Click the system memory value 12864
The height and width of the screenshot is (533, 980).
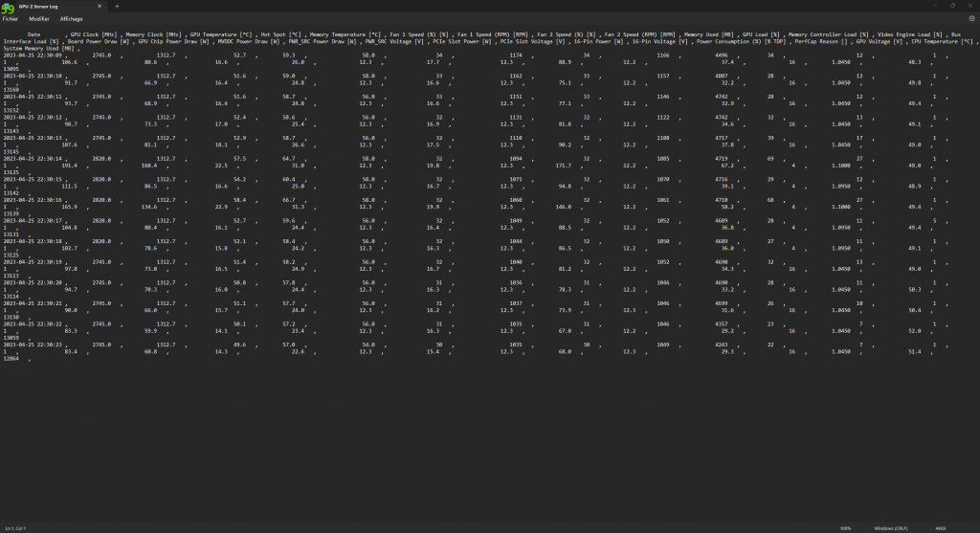(11, 359)
